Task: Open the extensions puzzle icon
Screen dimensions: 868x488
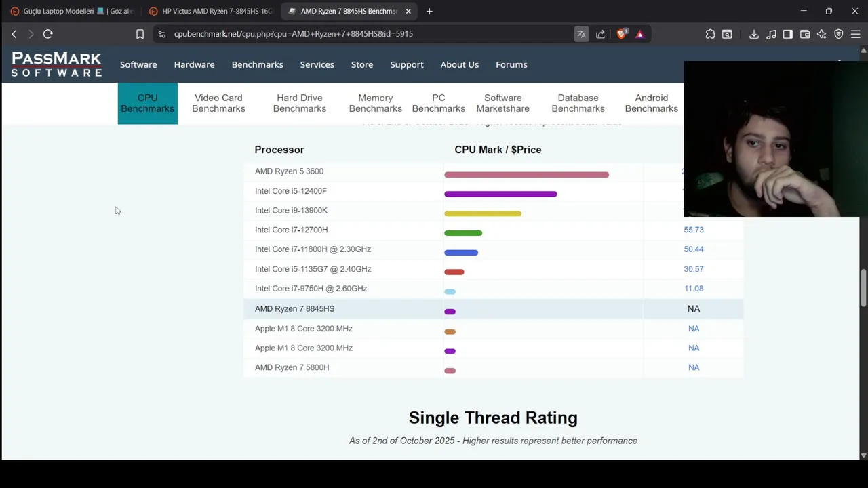Action: click(710, 34)
